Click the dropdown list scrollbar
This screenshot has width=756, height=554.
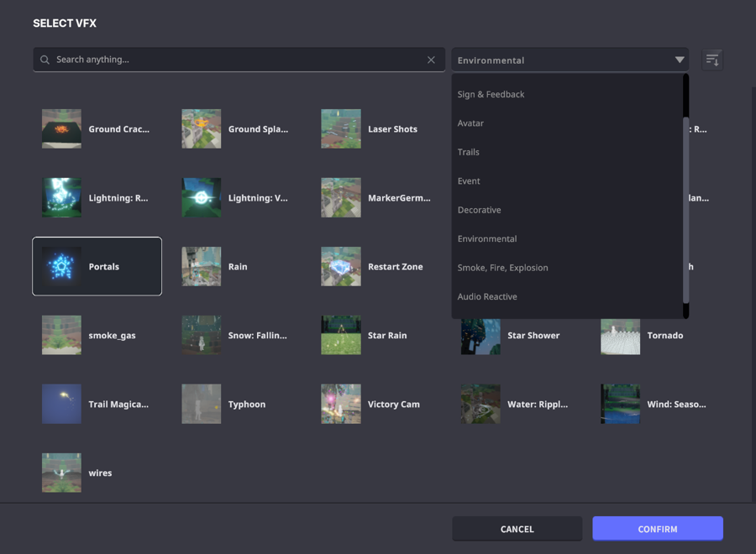685,210
